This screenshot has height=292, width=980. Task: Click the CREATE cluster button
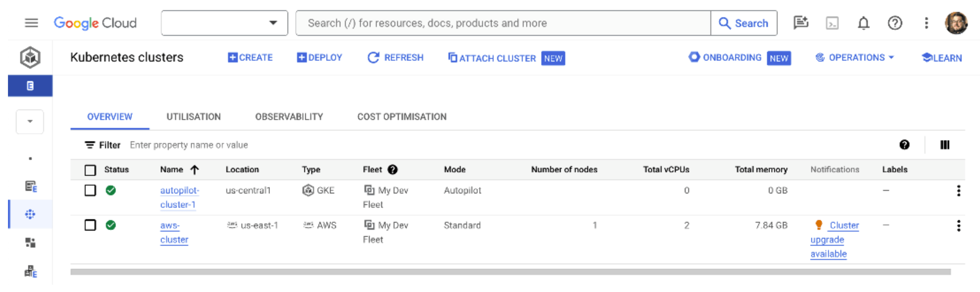pos(250,58)
